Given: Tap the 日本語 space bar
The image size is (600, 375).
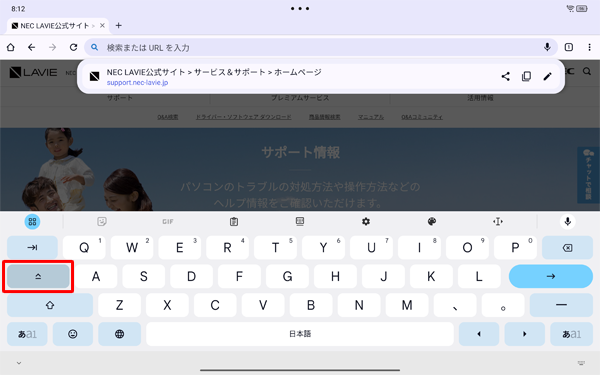Looking at the screenshot, I should click(300, 334).
